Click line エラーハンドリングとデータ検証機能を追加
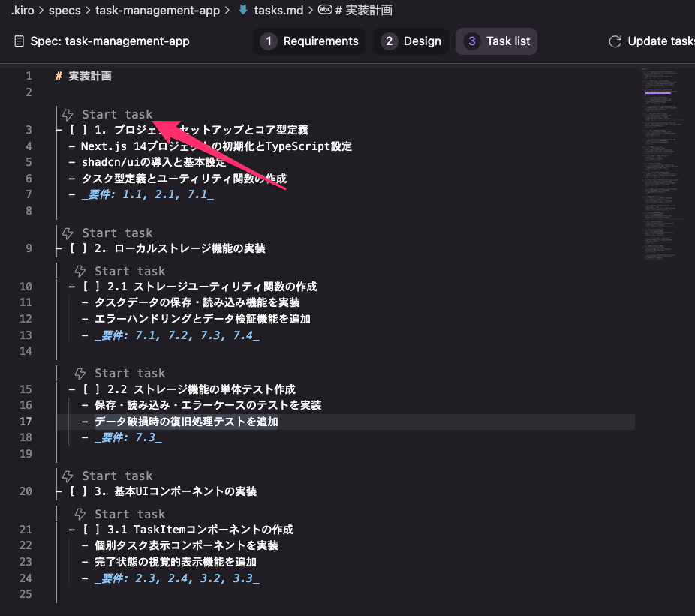Viewport: 695px width, 616px height. coord(203,319)
